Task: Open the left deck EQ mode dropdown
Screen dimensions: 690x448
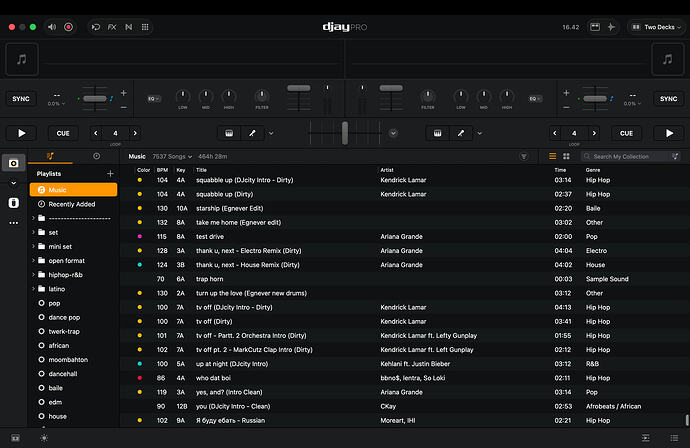Action: coord(153,99)
